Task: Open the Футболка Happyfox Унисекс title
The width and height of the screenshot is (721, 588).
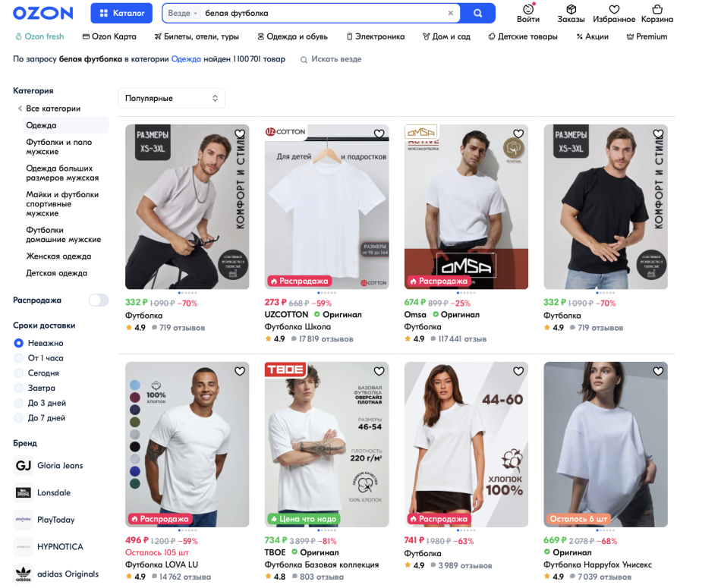Action: 597,564
